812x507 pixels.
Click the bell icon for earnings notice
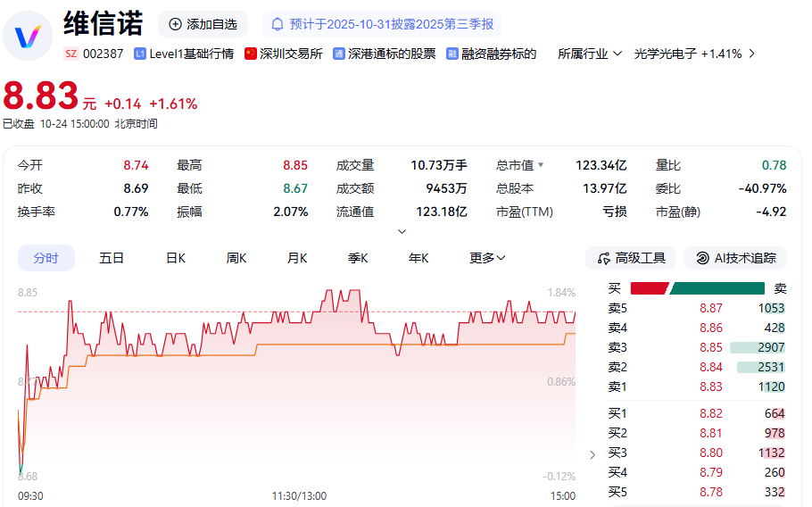pos(278,24)
